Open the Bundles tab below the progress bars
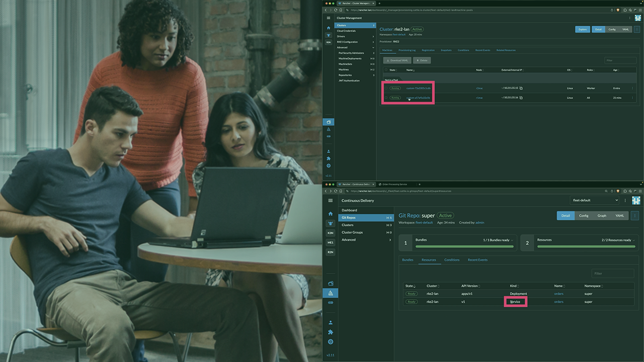This screenshot has height=362, width=644. click(x=408, y=260)
